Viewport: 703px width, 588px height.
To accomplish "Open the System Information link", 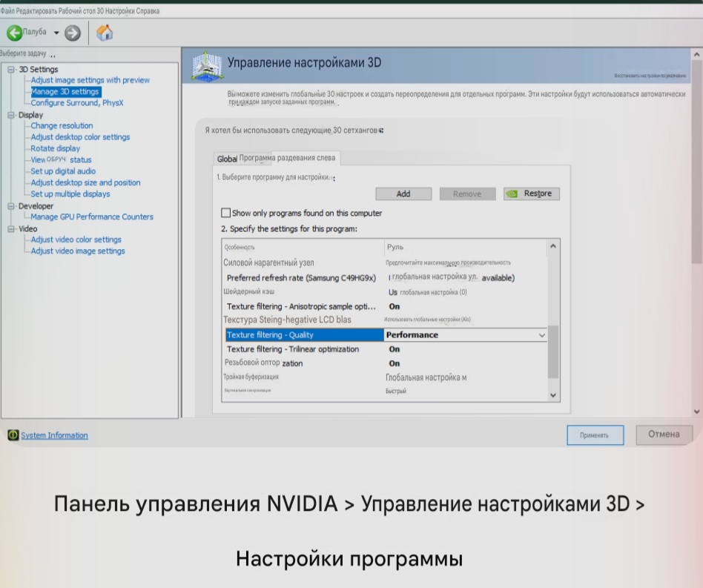I will 54,435.
